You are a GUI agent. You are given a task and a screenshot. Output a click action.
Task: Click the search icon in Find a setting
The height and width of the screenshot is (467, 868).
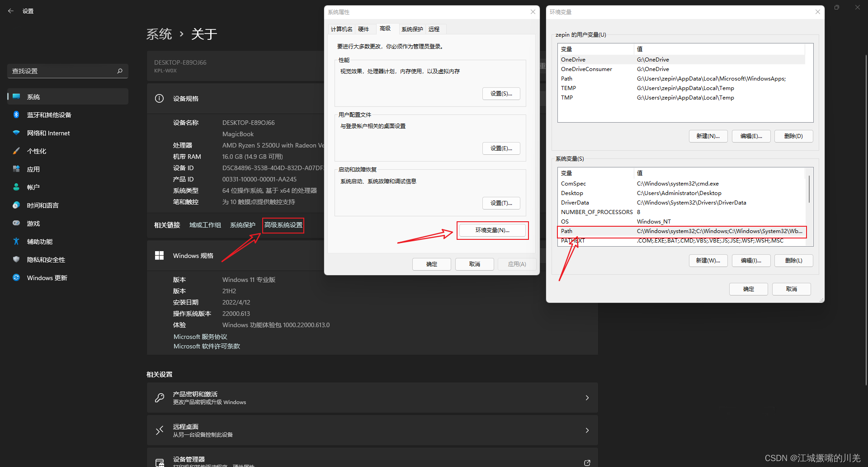click(120, 71)
